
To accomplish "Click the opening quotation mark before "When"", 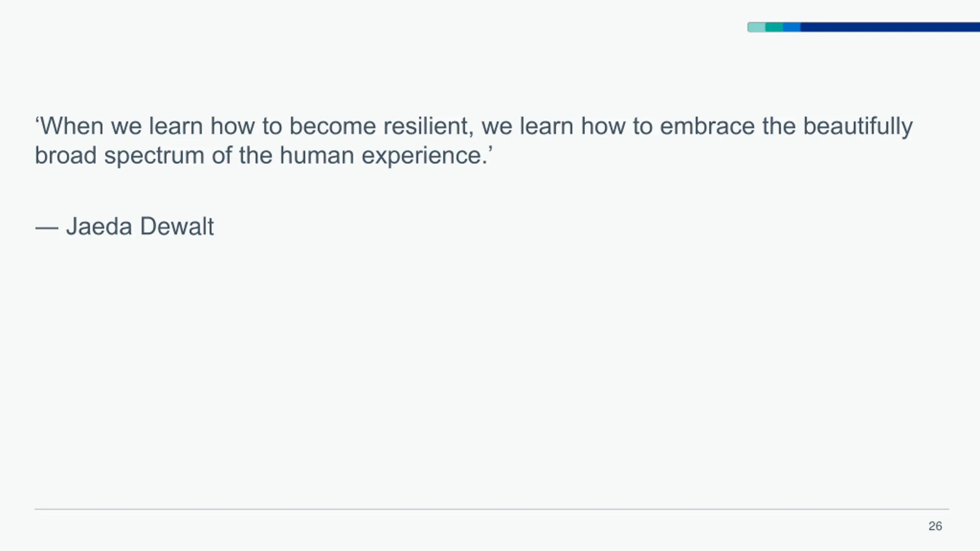I will coord(38,121).
